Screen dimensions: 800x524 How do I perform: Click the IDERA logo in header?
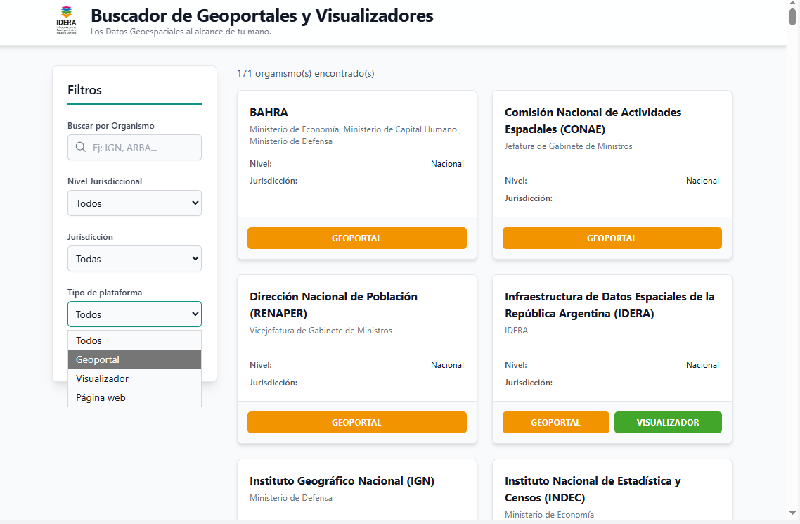(x=66, y=20)
